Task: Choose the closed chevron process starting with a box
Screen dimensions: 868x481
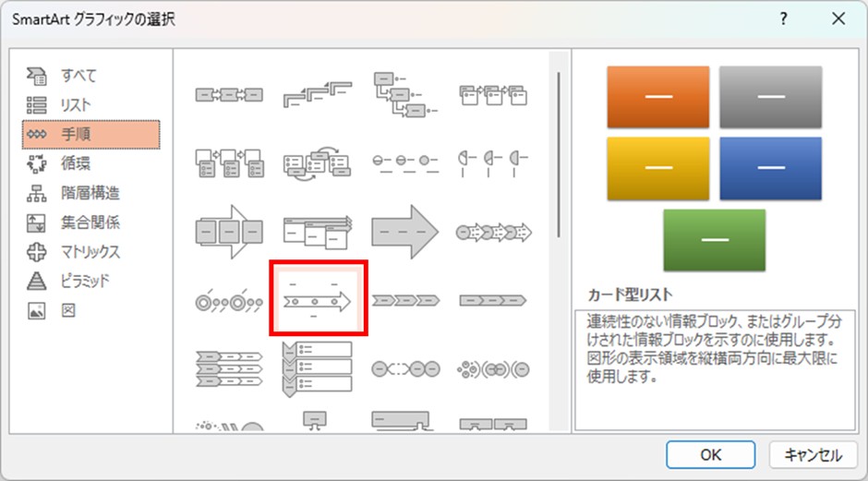Action: pyautogui.click(x=493, y=301)
